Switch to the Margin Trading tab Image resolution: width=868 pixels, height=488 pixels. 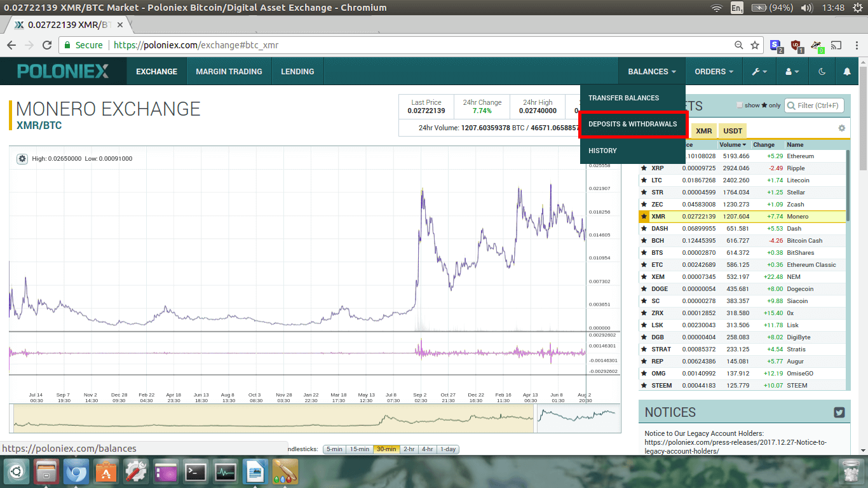pos(229,72)
